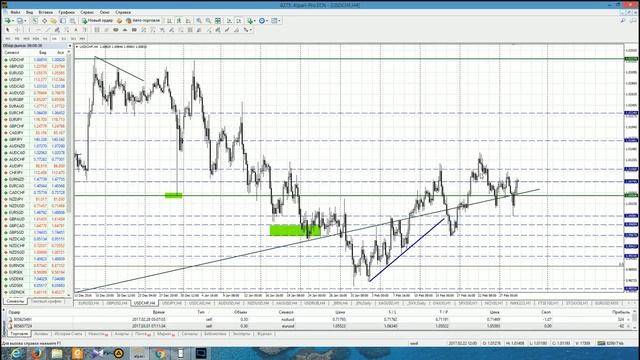Switch to Торговля terminal tab
This screenshot has width=640, height=360.
tap(19, 334)
